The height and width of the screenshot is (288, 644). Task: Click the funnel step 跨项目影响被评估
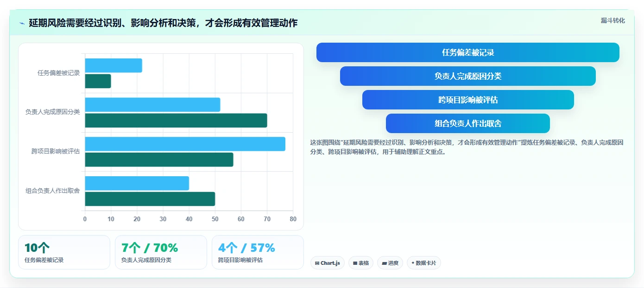(x=468, y=100)
